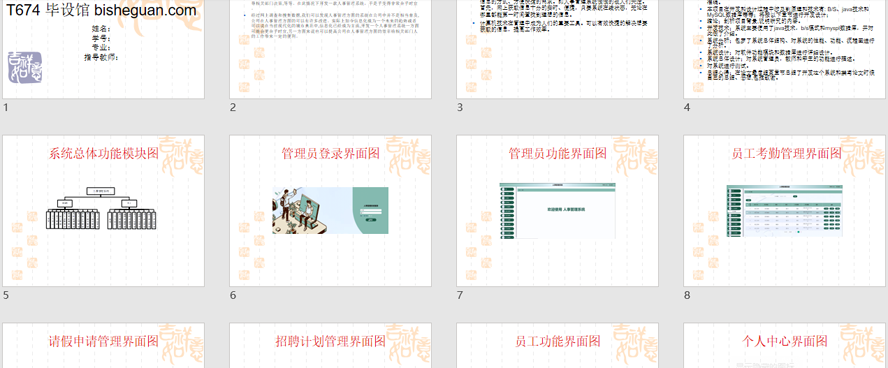888x368 pixels.
Task: Open slide 5 系统总体功能模块图
Action: point(104,211)
